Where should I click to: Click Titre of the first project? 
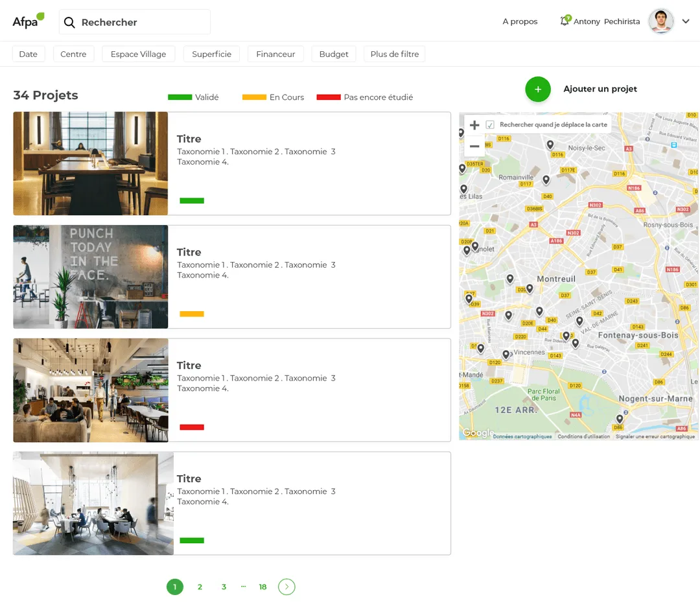pyautogui.click(x=189, y=139)
